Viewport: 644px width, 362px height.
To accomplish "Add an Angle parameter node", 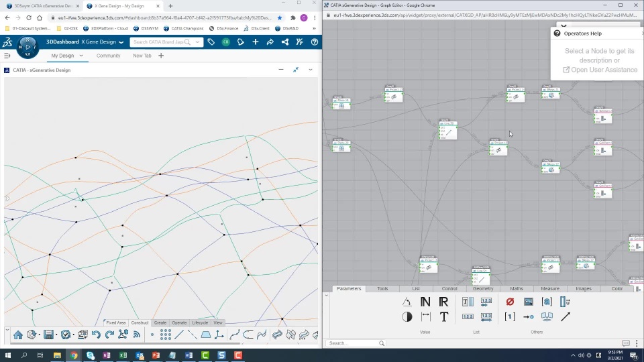I will tap(407, 302).
